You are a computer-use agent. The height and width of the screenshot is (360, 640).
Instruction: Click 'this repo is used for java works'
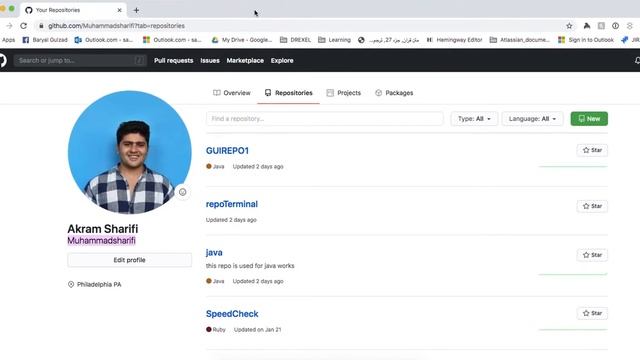point(250,266)
